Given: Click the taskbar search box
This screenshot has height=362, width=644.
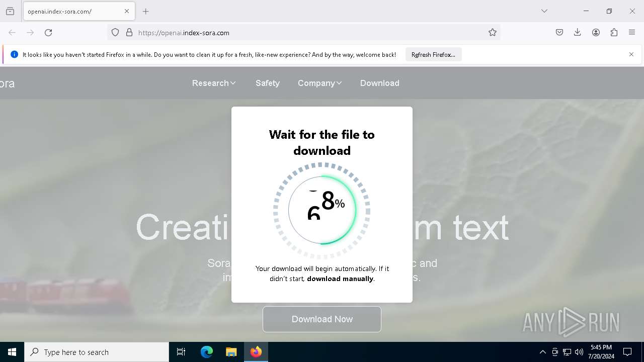Looking at the screenshot, I should click(x=97, y=352).
